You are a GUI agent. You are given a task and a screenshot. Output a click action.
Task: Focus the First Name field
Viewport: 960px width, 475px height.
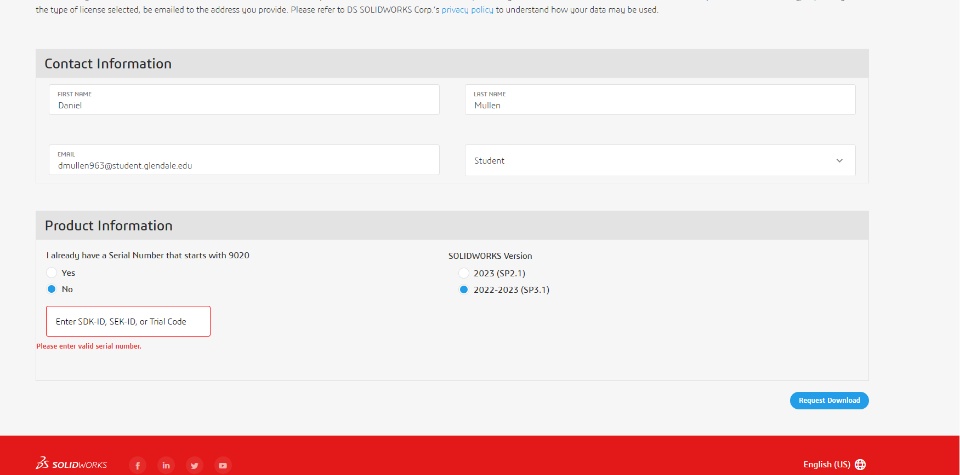[x=244, y=100]
